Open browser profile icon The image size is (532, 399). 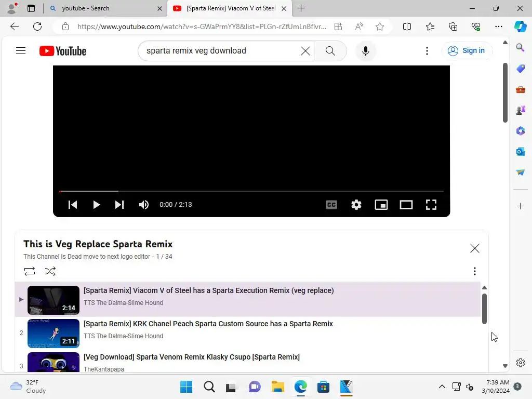pos(12,8)
